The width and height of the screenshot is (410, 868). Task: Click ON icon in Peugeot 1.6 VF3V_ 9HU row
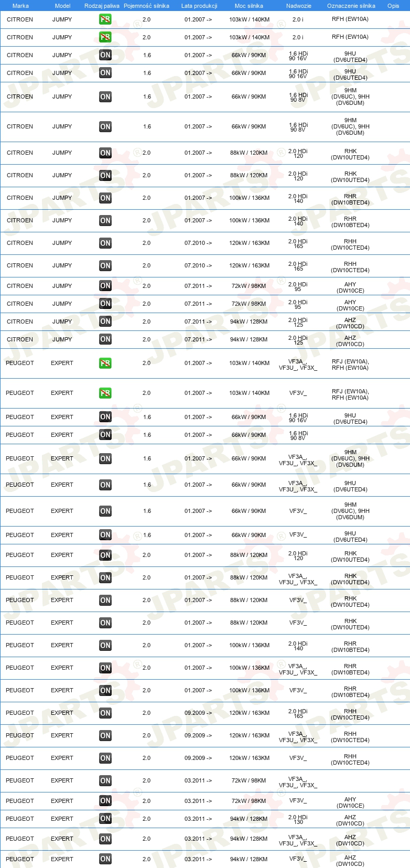[105, 535]
